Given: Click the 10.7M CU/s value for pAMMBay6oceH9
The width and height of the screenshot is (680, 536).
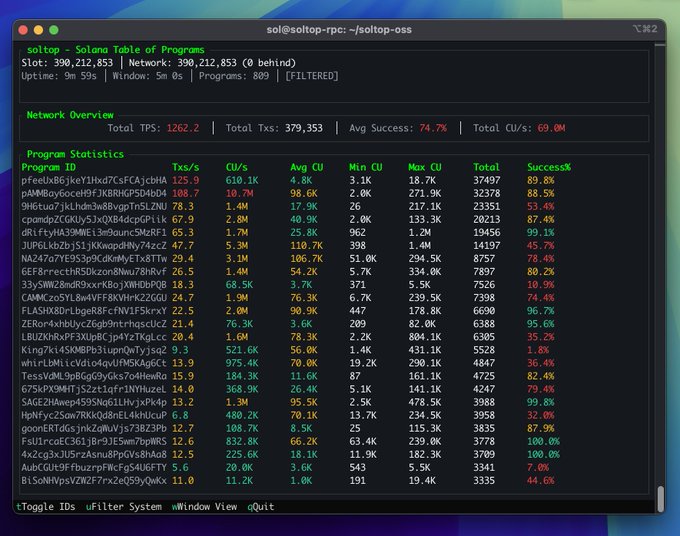Looking at the screenshot, I should coord(239,193).
